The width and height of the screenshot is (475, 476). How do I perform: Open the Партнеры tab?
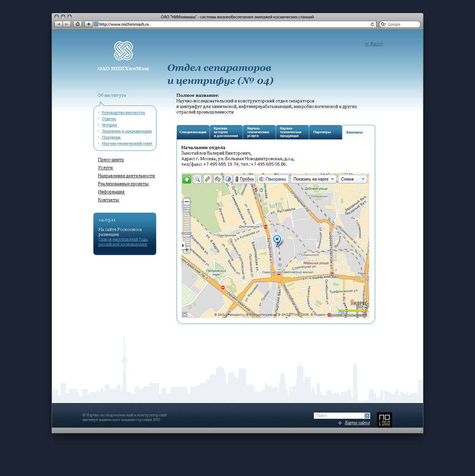tap(322, 132)
